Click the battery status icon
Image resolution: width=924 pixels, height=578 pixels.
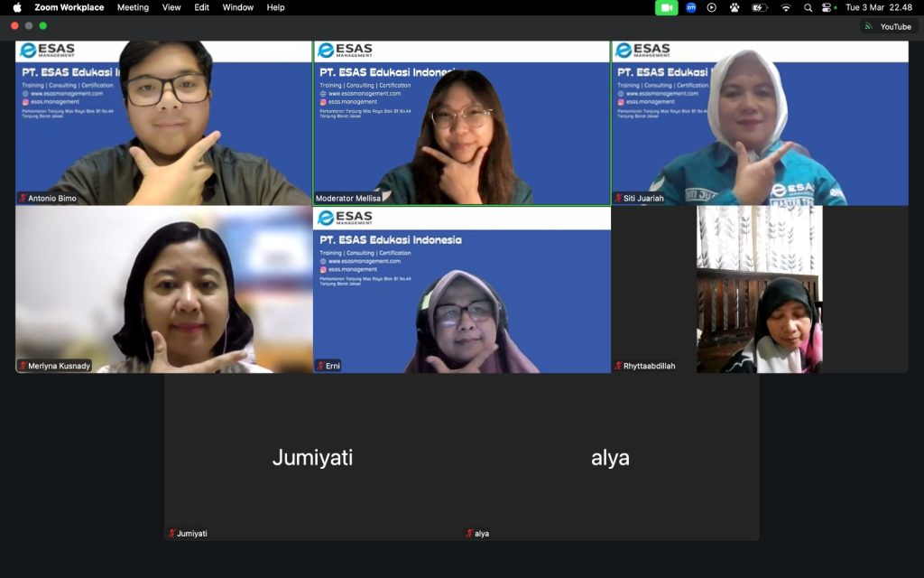coord(760,7)
